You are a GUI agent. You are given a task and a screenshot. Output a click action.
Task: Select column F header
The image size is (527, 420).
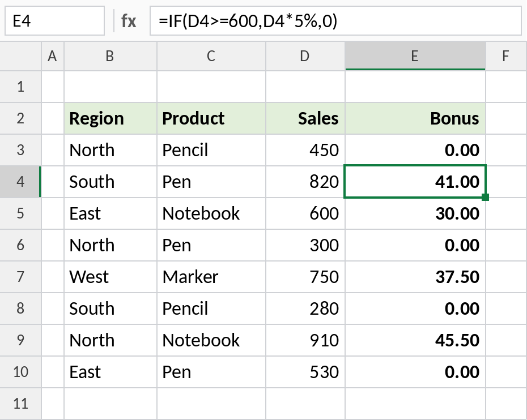pyautogui.click(x=506, y=56)
